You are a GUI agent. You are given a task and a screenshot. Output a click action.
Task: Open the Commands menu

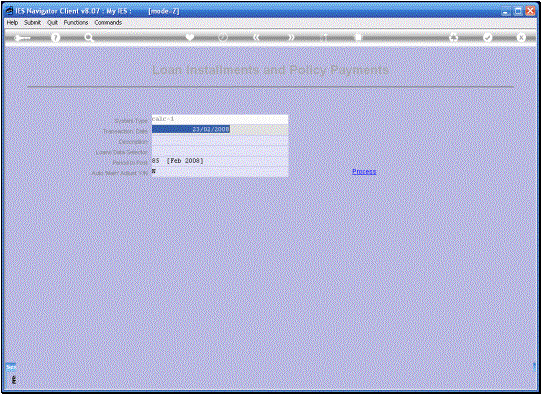tap(108, 22)
